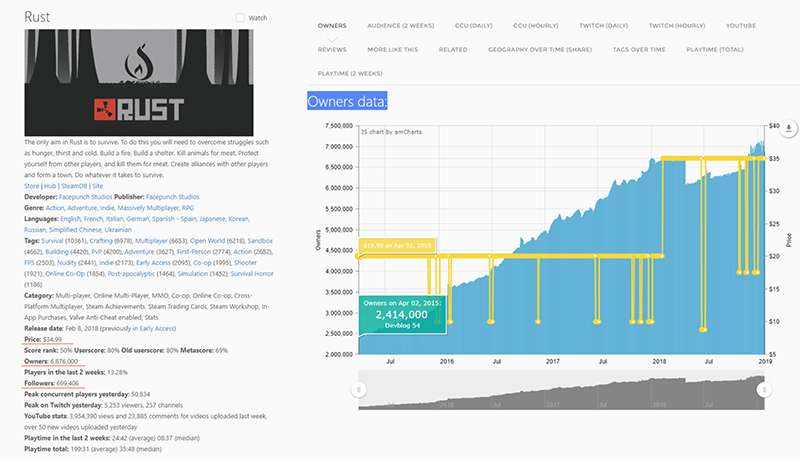Open the CCU (Hourly) tab
Viewport: 800px width, 462px height.
point(536,25)
